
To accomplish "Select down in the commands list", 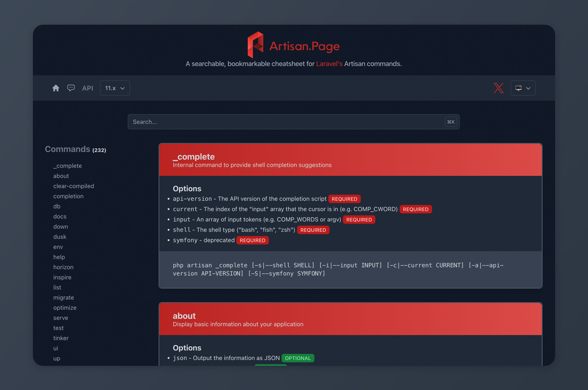I will click(x=60, y=227).
